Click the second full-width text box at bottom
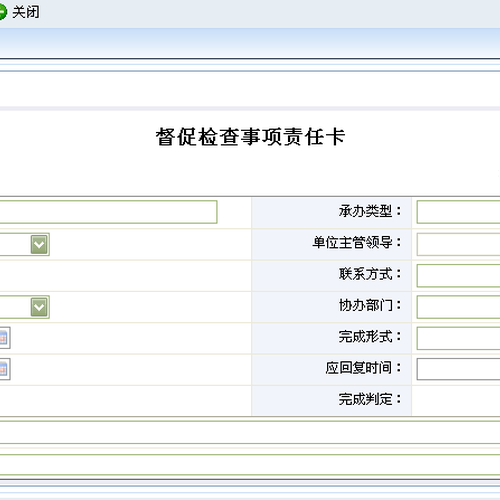The image size is (500, 500). (x=250, y=465)
